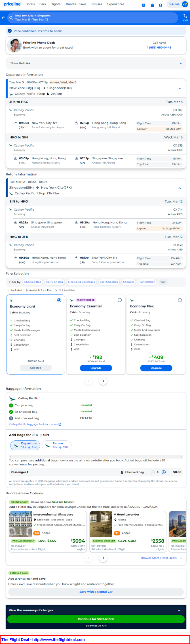190x644 pixels.
Task: Expand Show Policies section
Action: (x=96, y=63)
